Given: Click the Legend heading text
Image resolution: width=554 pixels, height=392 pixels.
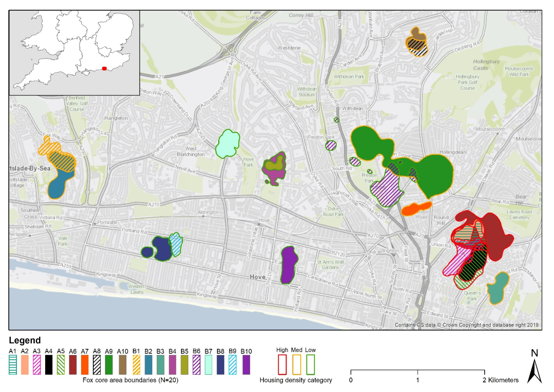Looking at the screenshot, I should pyautogui.click(x=25, y=340).
